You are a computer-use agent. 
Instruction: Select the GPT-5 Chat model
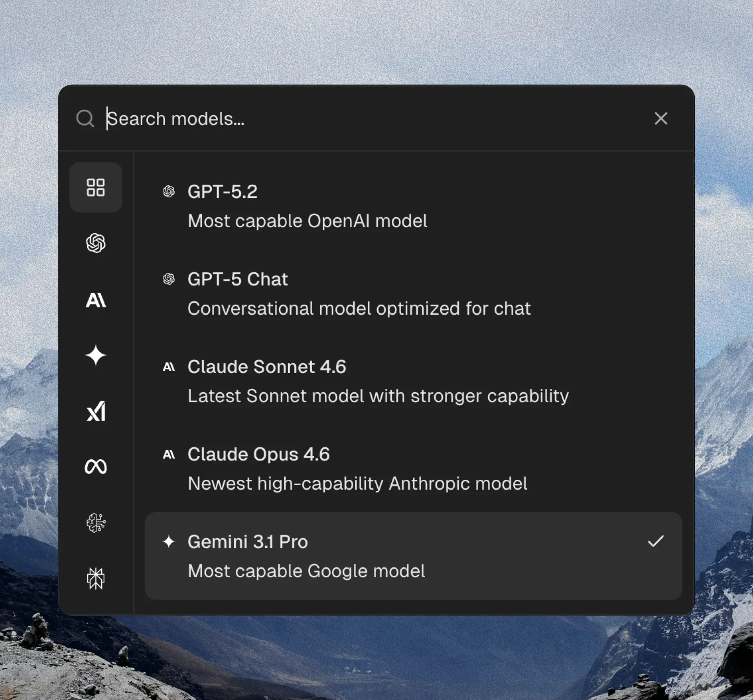click(x=237, y=279)
